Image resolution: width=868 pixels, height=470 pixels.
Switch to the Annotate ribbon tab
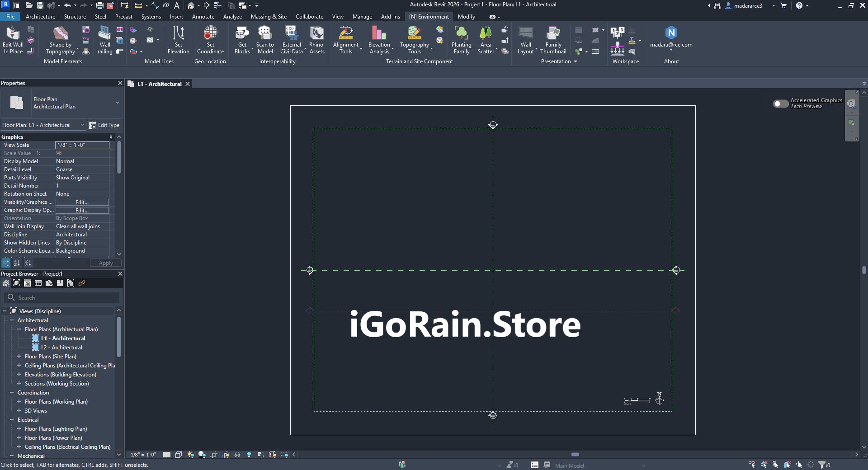[203, 17]
